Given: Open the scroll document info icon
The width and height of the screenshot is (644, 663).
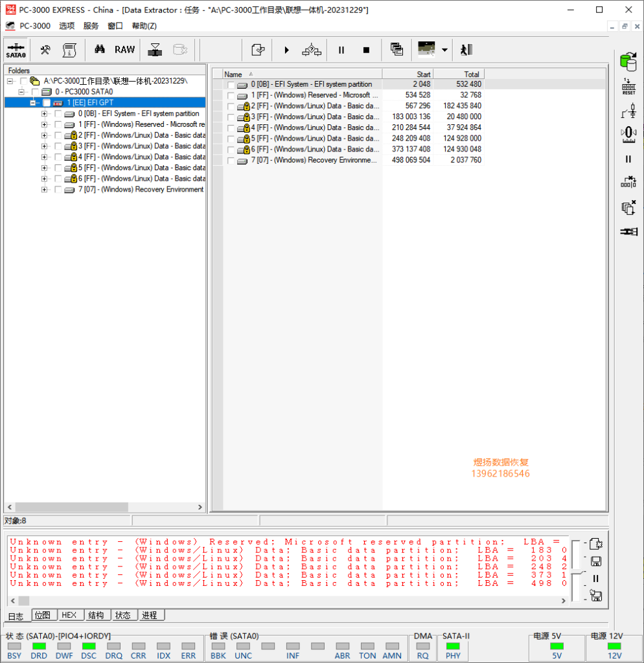Looking at the screenshot, I should (69, 50).
